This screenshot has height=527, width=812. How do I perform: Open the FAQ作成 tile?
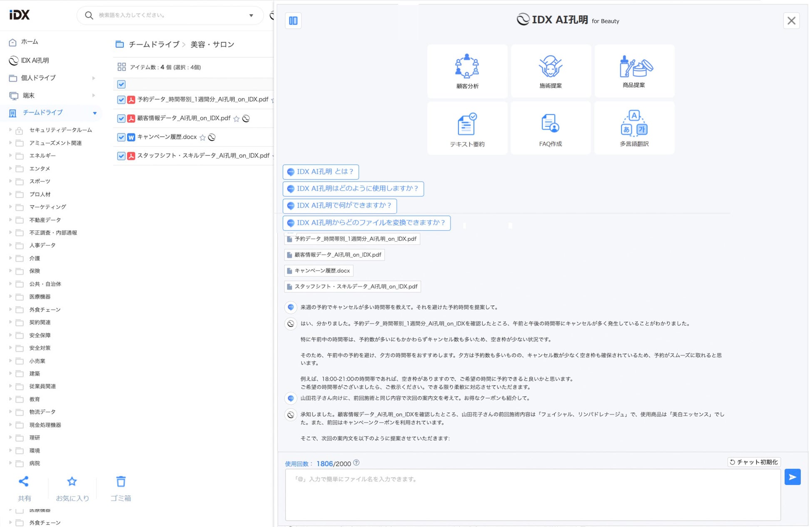pyautogui.click(x=550, y=128)
